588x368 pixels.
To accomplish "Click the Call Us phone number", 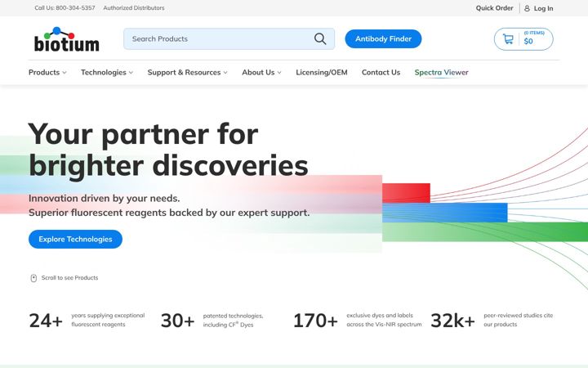I will (65, 8).
